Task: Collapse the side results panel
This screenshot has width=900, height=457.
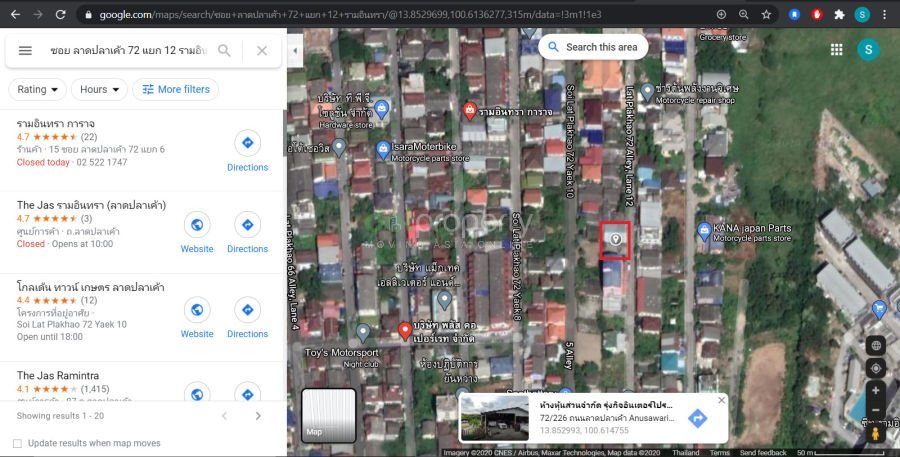Action: (294, 51)
